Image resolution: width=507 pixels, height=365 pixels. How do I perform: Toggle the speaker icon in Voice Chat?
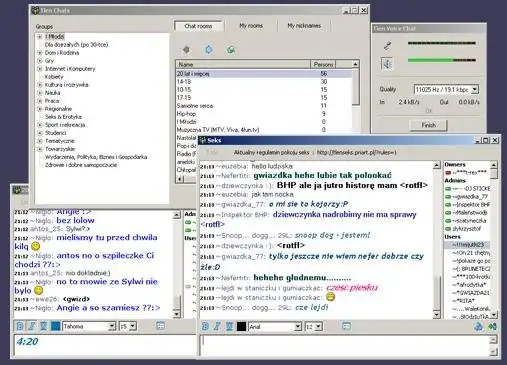tap(387, 63)
